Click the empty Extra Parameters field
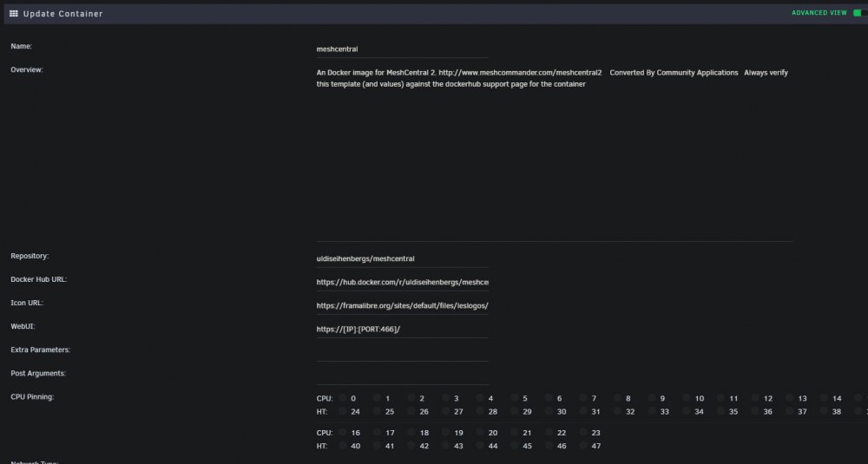 [403, 353]
